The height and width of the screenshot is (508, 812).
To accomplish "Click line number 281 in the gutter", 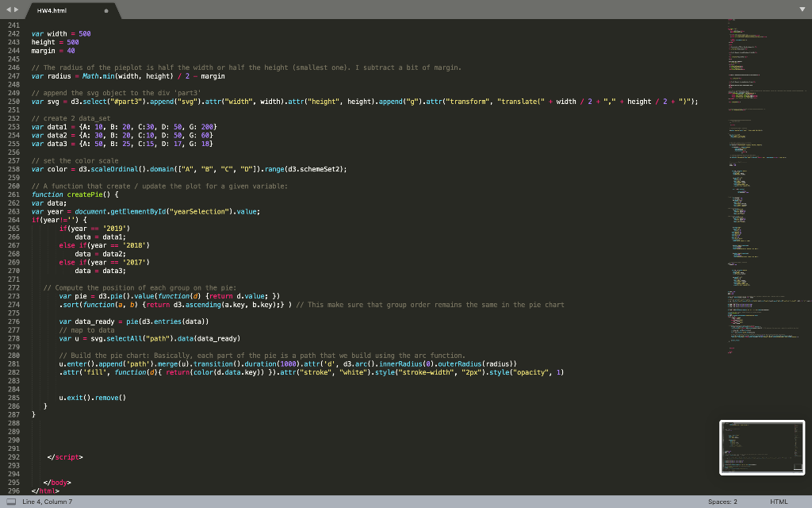I will pos(13,364).
